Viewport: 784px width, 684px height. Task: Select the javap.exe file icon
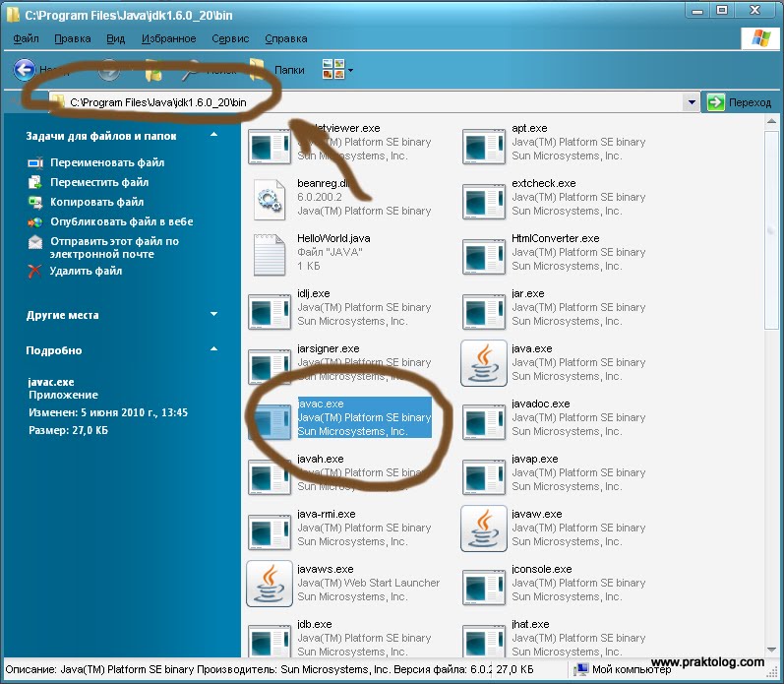pyautogui.click(x=484, y=477)
